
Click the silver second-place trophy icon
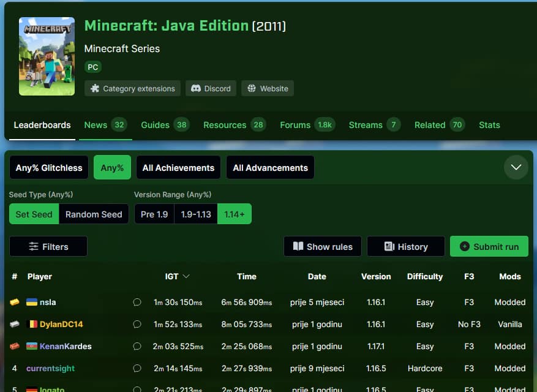coord(15,324)
